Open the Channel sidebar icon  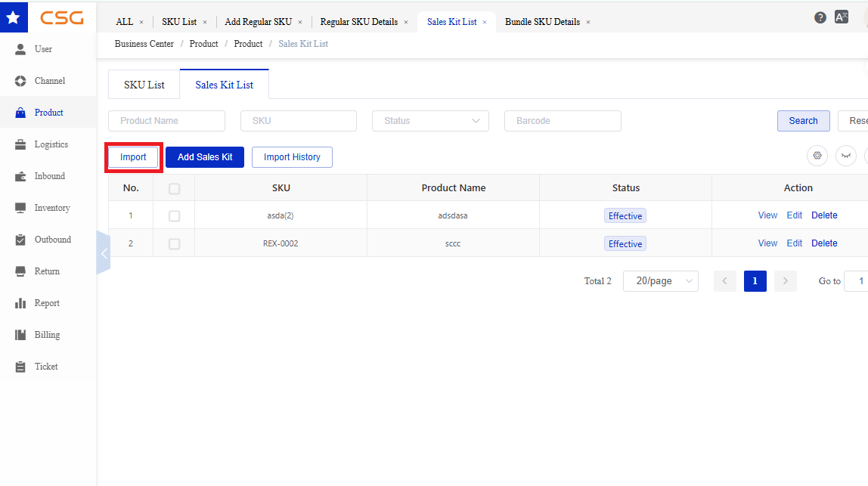20,81
